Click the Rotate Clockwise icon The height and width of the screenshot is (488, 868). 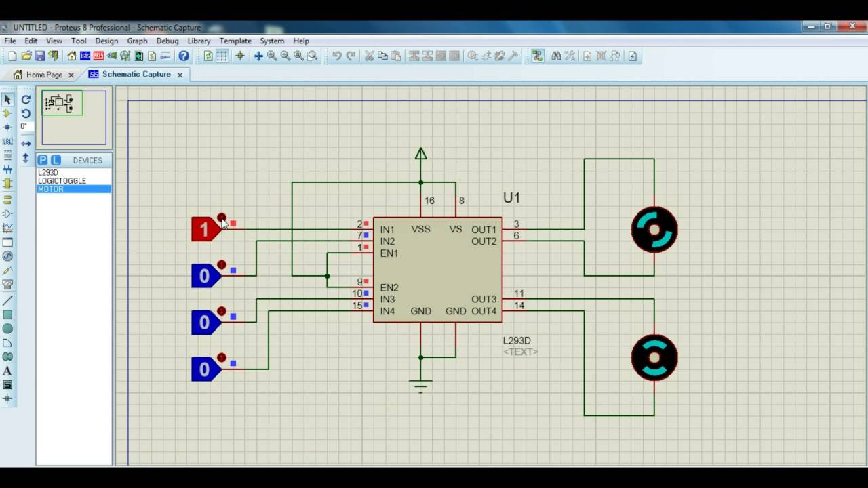(26, 100)
